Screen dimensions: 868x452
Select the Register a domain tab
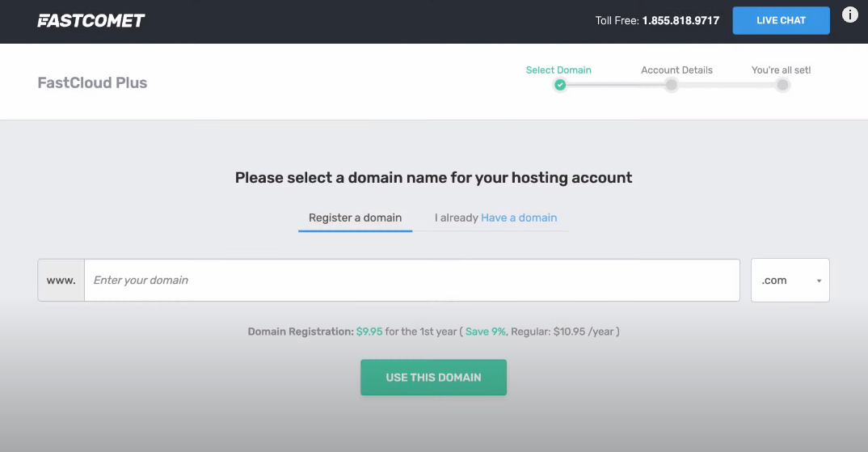(x=356, y=218)
